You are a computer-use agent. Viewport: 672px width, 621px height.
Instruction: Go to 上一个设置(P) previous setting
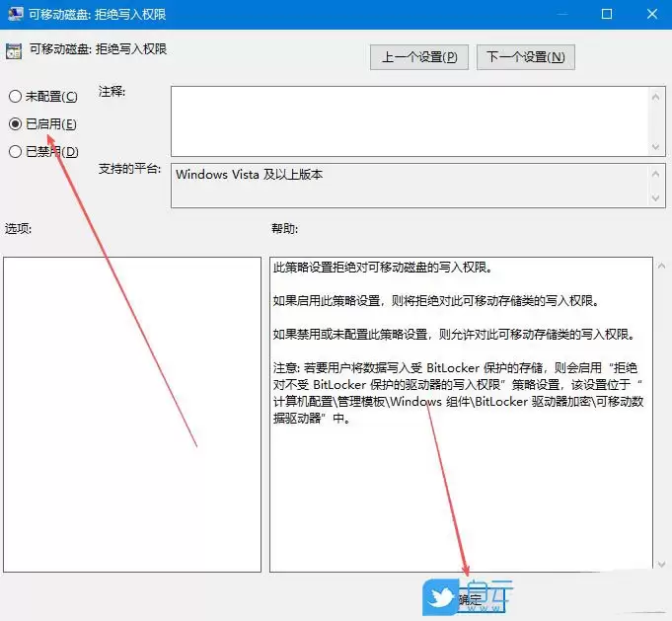point(419,57)
